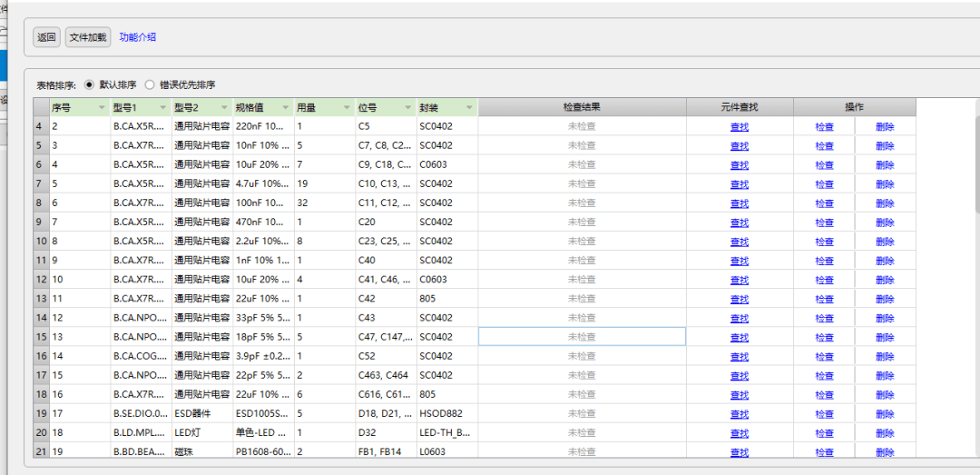Image resolution: width=980 pixels, height=475 pixels.
Task: Open the 位号 column filter dropdown
Action: pyautogui.click(x=408, y=108)
